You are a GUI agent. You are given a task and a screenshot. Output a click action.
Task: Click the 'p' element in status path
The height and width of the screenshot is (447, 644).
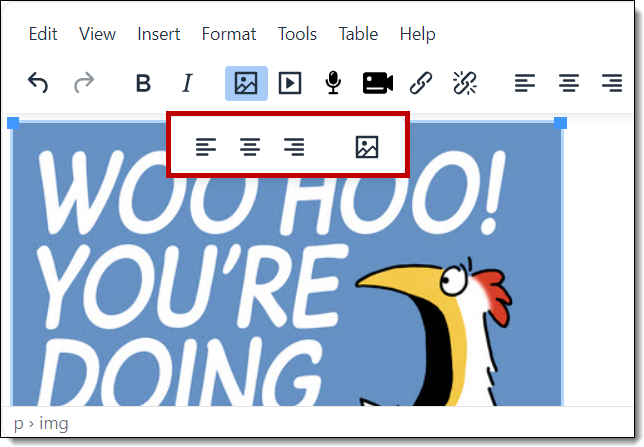pos(18,424)
